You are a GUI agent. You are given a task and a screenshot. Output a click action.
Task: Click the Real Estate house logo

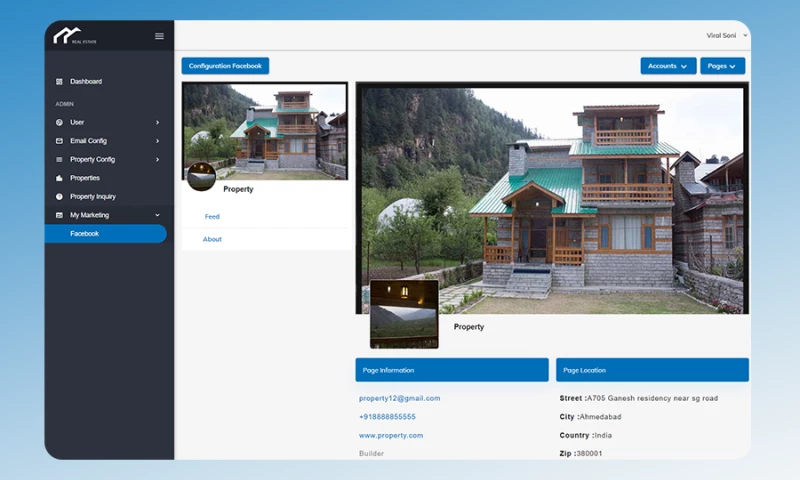(x=74, y=36)
